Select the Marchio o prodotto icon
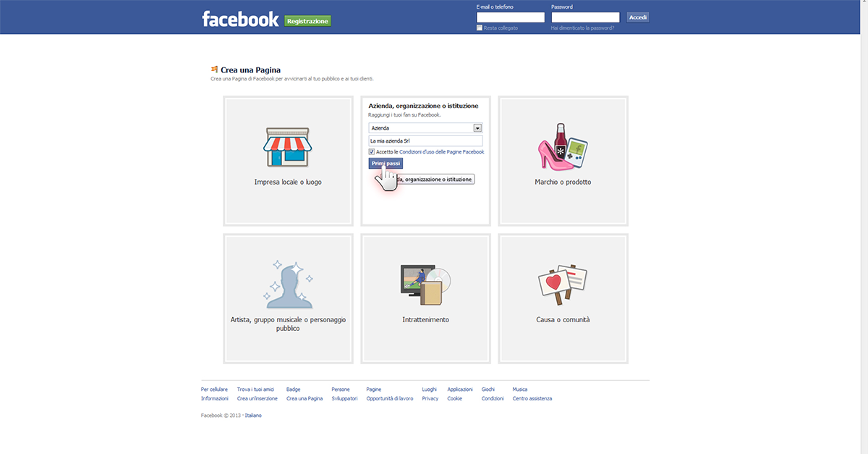868x454 pixels. 563,147
